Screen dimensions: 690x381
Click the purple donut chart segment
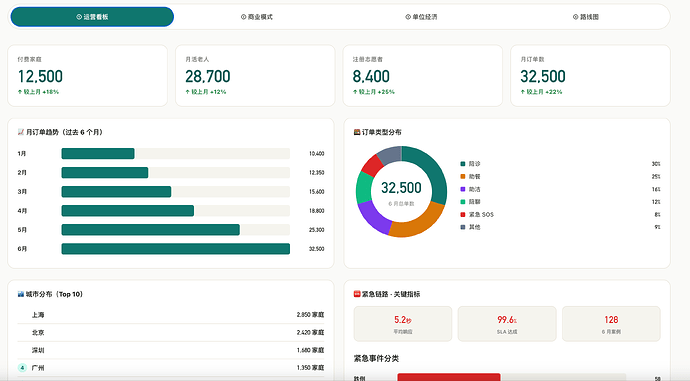point(372,217)
